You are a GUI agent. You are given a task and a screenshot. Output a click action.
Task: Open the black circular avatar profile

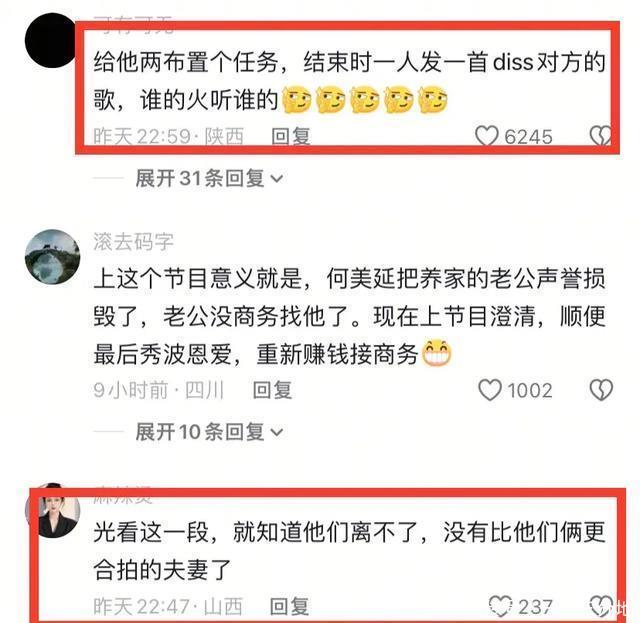click(x=52, y=40)
